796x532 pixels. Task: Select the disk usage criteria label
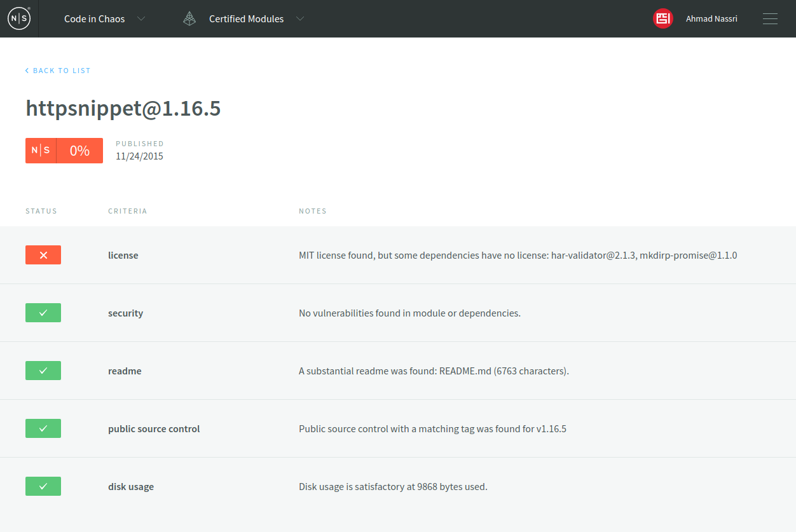pyautogui.click(x=131, y=487)
